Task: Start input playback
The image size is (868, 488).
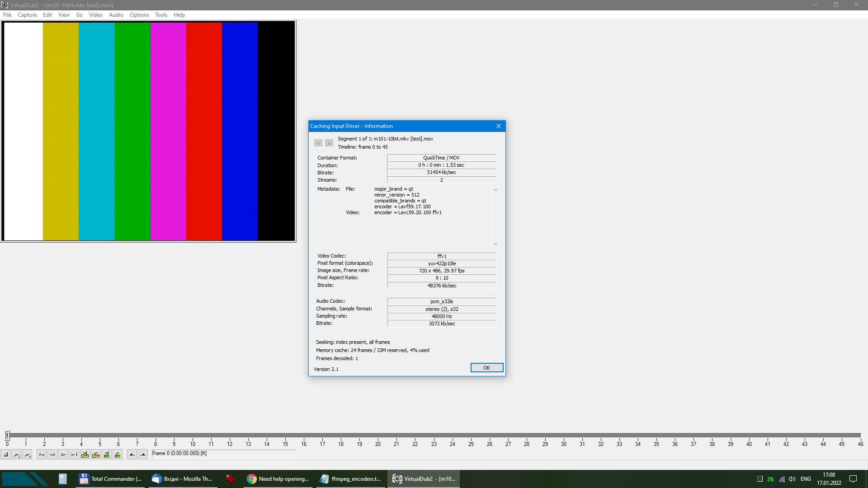Action: pos(17,455)
